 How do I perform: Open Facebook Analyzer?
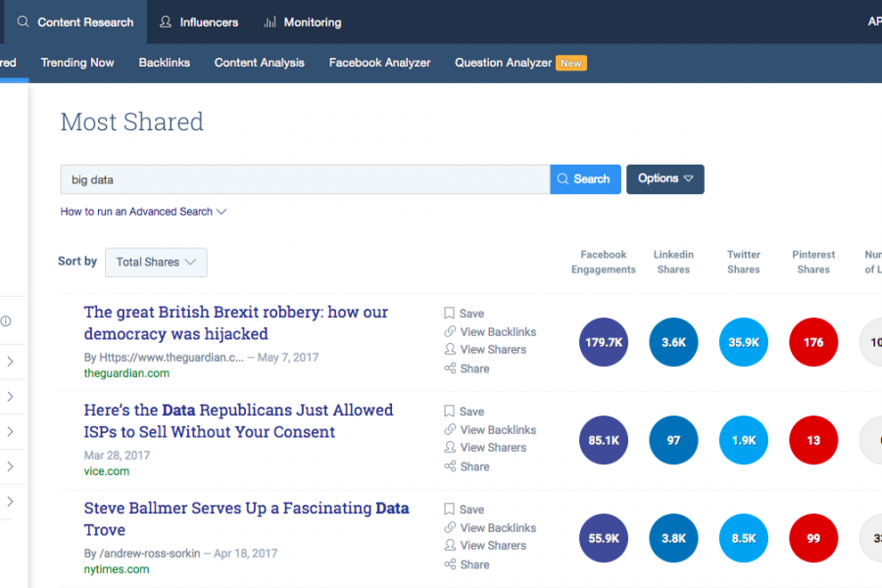click(x=379, y=63)
